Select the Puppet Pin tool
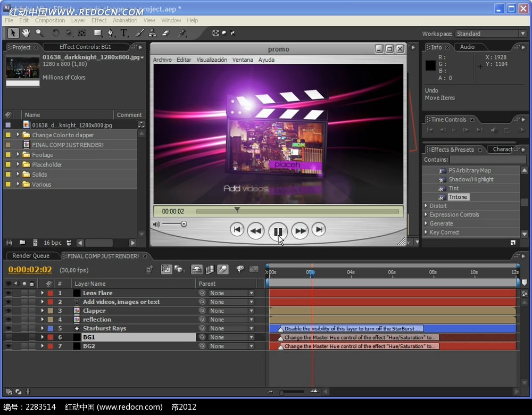This screenshot has height=415, width=532. 182,33
